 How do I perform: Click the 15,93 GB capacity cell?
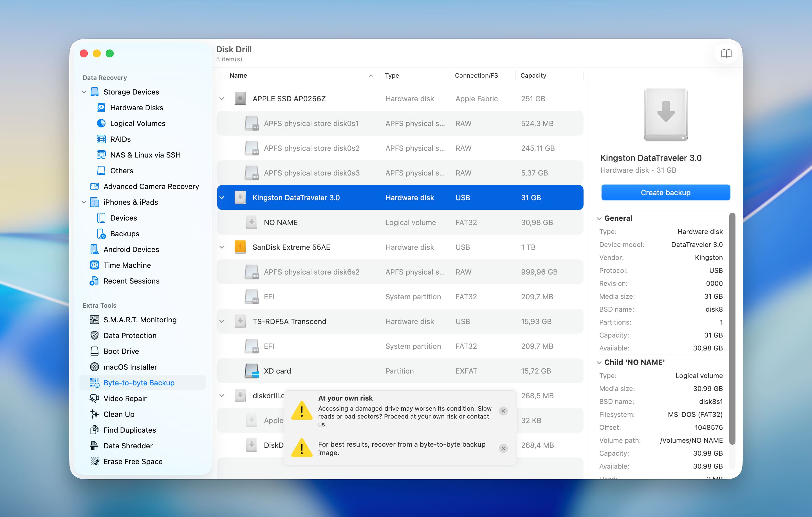tap(536, 321)
